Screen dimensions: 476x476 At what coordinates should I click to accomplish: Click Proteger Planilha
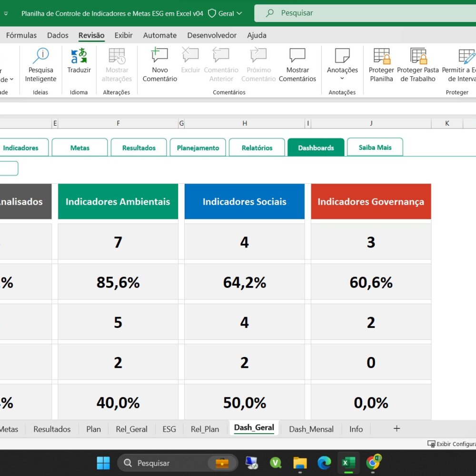[381, 65]
